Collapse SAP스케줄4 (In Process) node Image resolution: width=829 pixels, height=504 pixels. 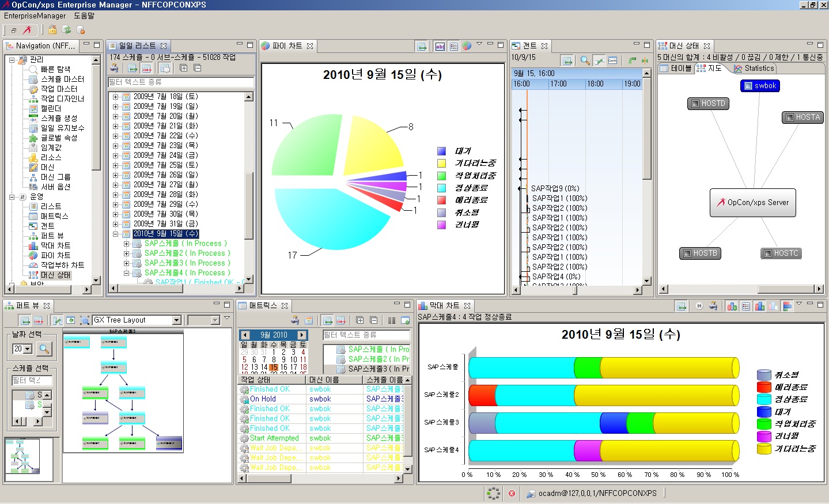click(x=126, y=273)
